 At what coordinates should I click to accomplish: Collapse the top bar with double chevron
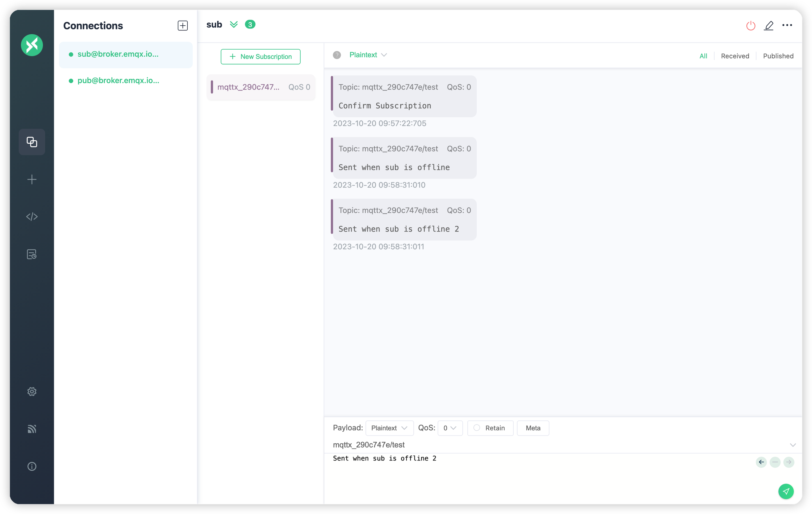[x=234, y=25]
